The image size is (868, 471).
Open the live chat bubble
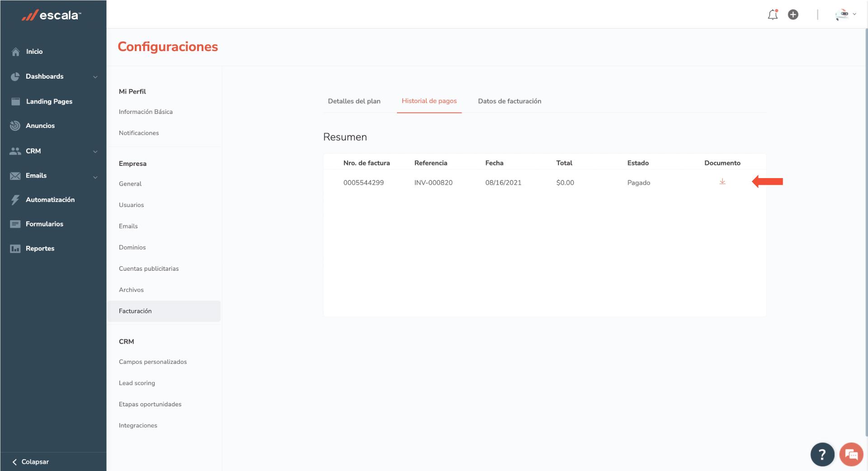(851, 454)
